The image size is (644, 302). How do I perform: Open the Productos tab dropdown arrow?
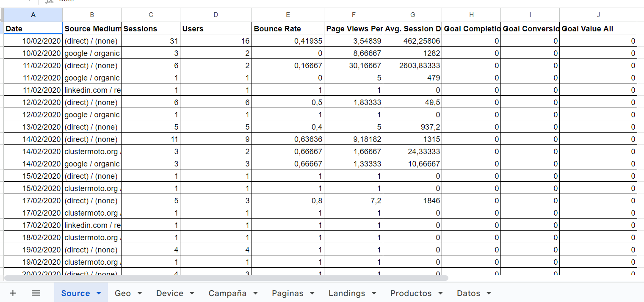[x=440, y=293]
